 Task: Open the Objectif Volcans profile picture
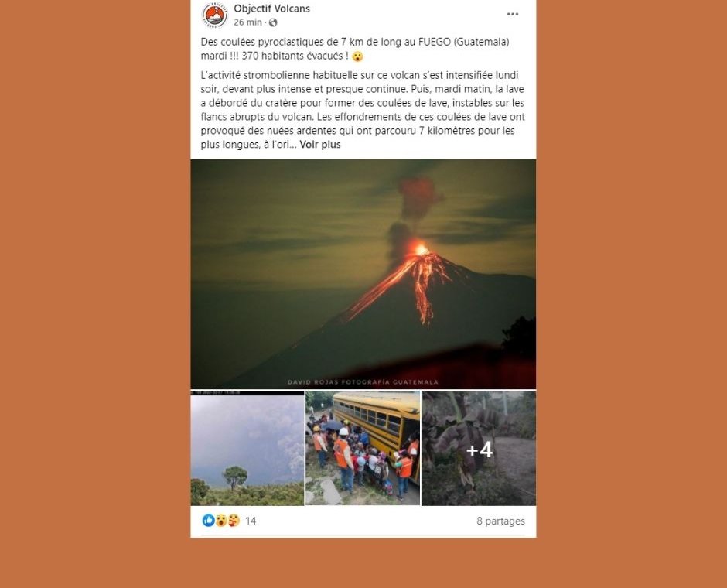point(215,15)
